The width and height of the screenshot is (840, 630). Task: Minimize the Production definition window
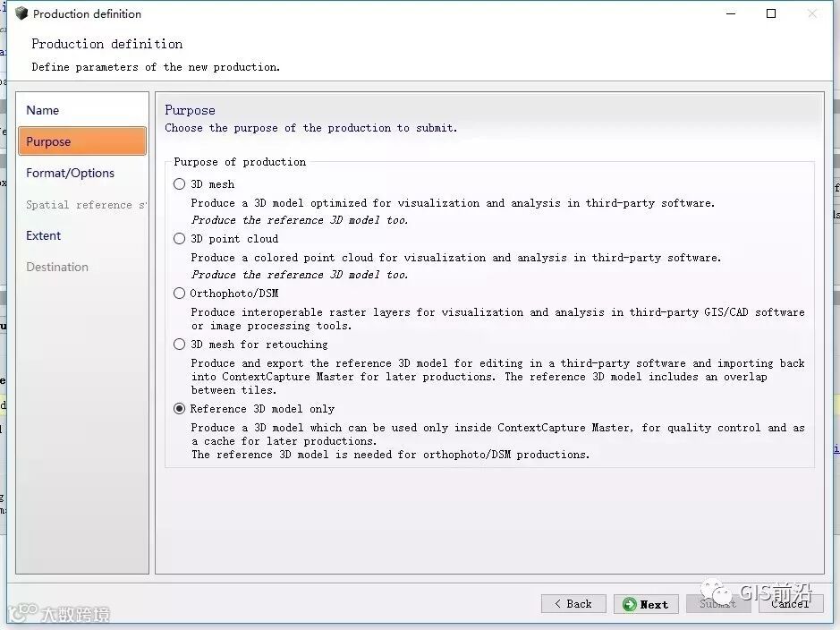click(731, 13)
